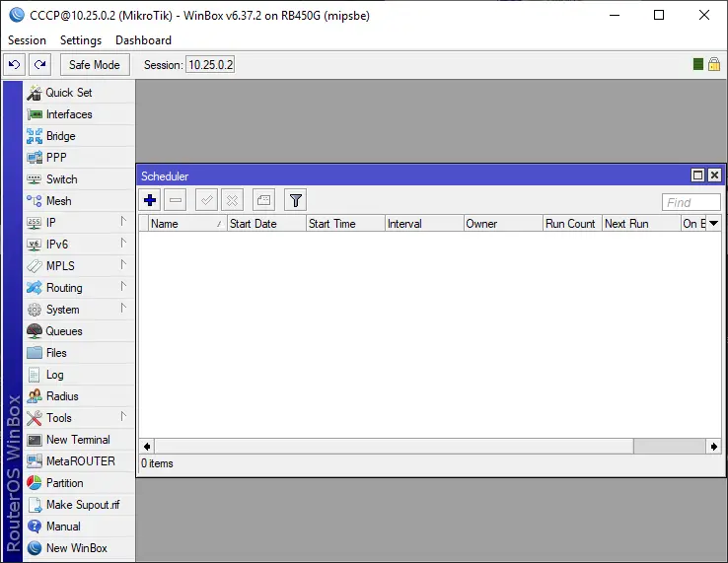Open Mesh from sidebar

pos(79,201)
